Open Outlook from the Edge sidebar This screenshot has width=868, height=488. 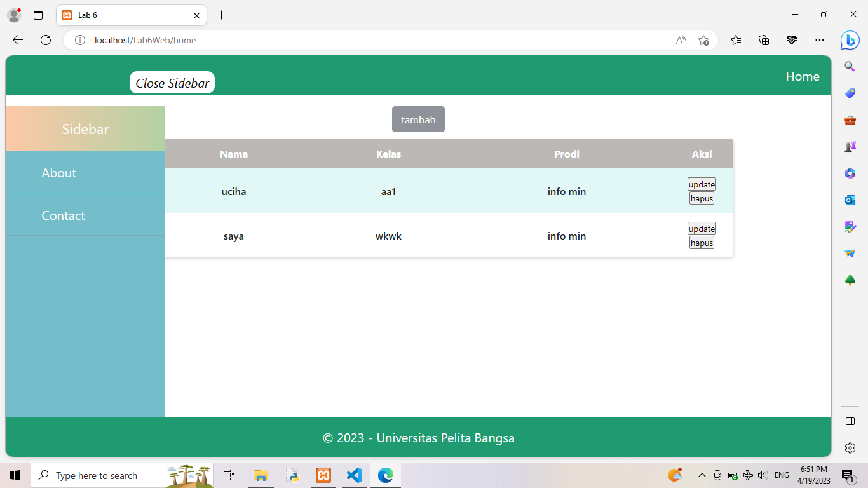[850, 200]
